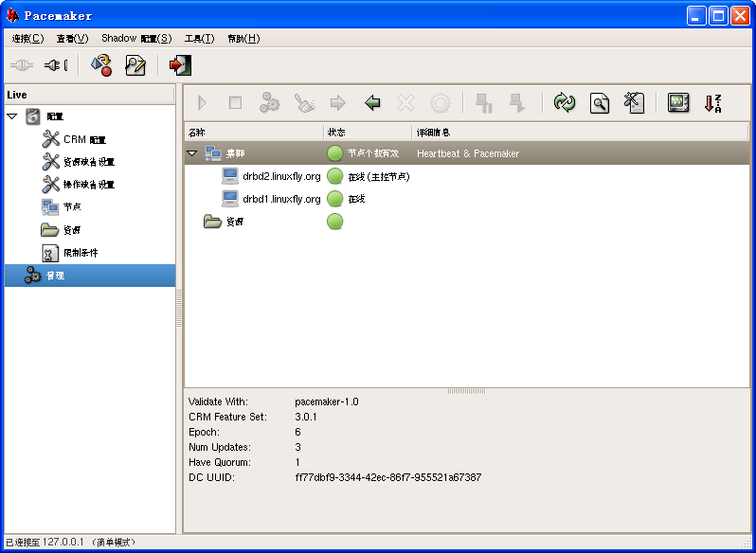This screenshot has height=553, width=756.
Task: Click the magnifier document icon in toolbar
Action: (599, 103)
